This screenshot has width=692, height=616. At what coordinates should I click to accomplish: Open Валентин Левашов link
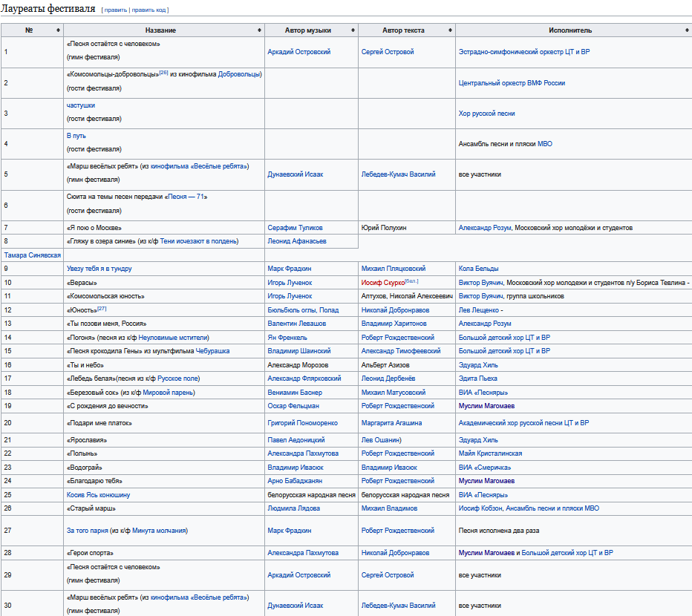click(x=296, y=324)
